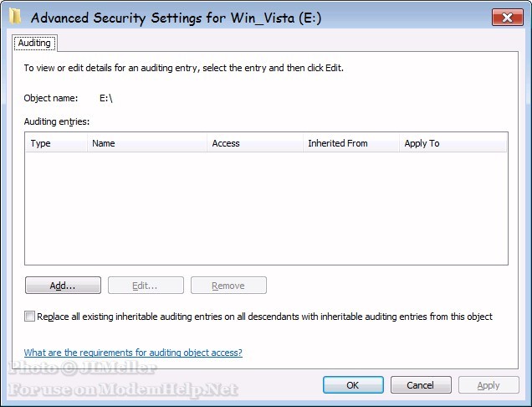Click the Remove button
The image size is (532, 407).
(x=228, y=286)
